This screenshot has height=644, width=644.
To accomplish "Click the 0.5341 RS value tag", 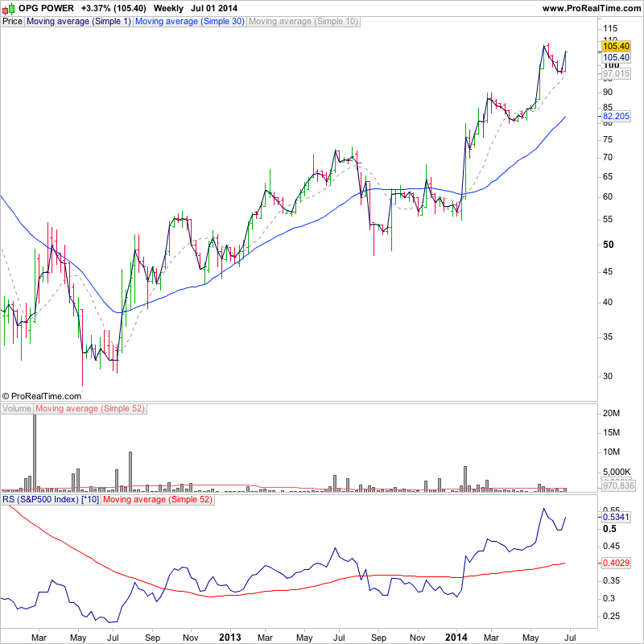I will [x=616, y=517].
